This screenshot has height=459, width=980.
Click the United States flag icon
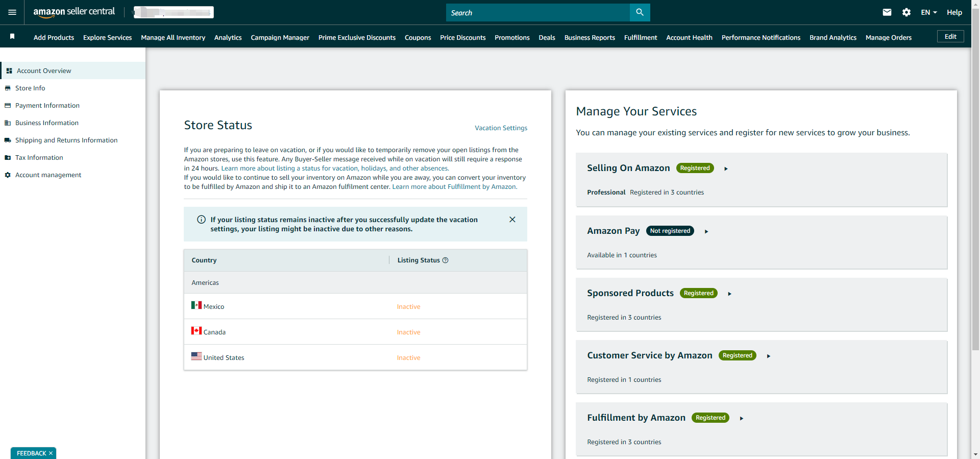(197, 356)
